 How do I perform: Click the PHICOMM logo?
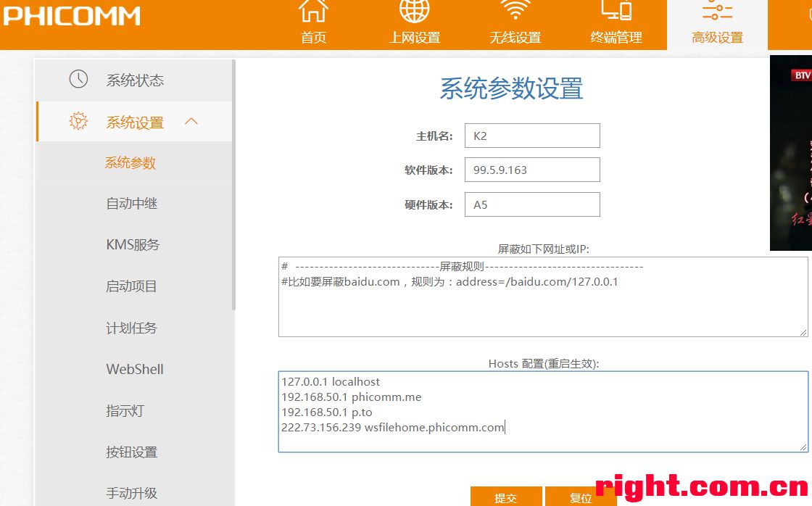(71, 16)
